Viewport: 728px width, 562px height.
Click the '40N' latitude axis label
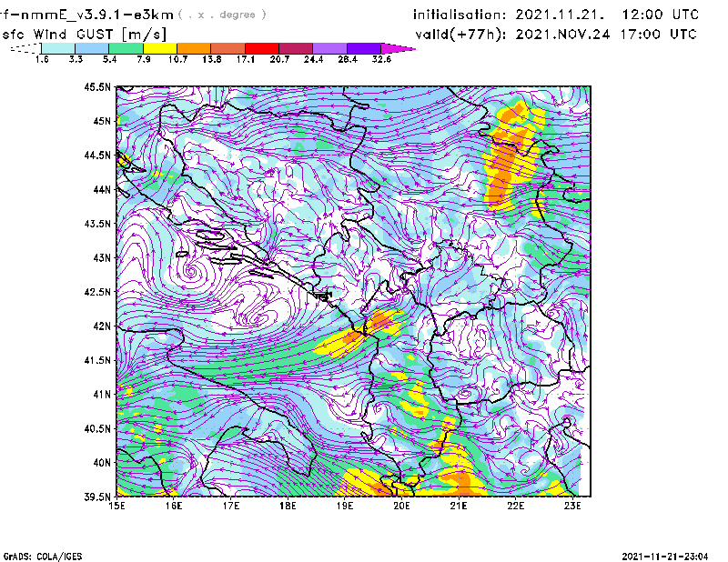point(102,463)
